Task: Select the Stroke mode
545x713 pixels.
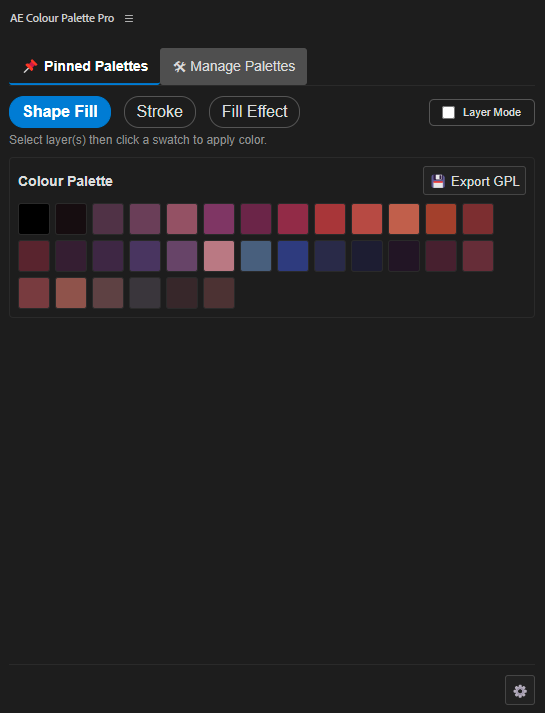Action: click(x=160, y=112)
